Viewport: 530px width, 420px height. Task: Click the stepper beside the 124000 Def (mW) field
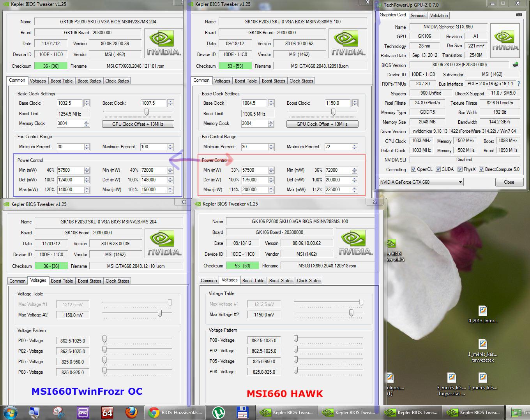87,180
